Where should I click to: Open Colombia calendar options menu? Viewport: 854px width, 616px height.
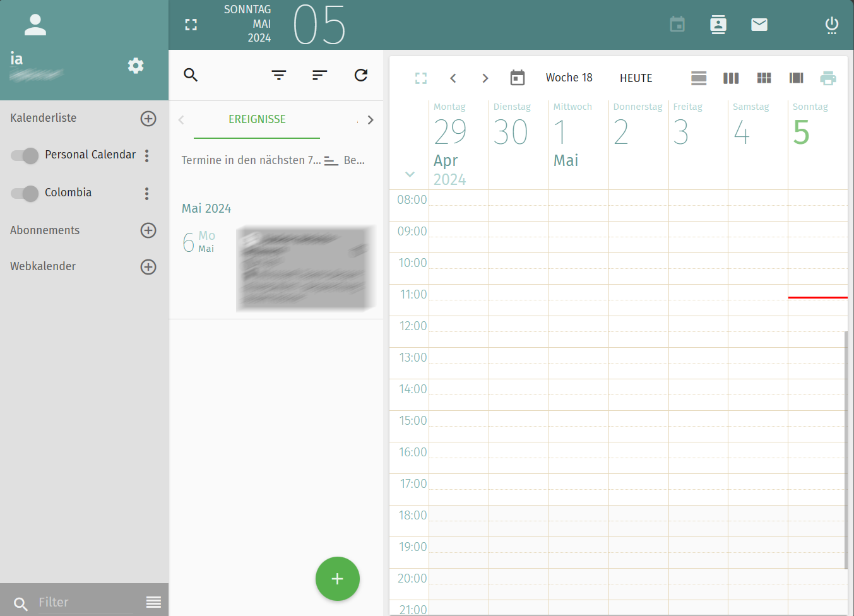pyautogui.click(x=147, y=193)
